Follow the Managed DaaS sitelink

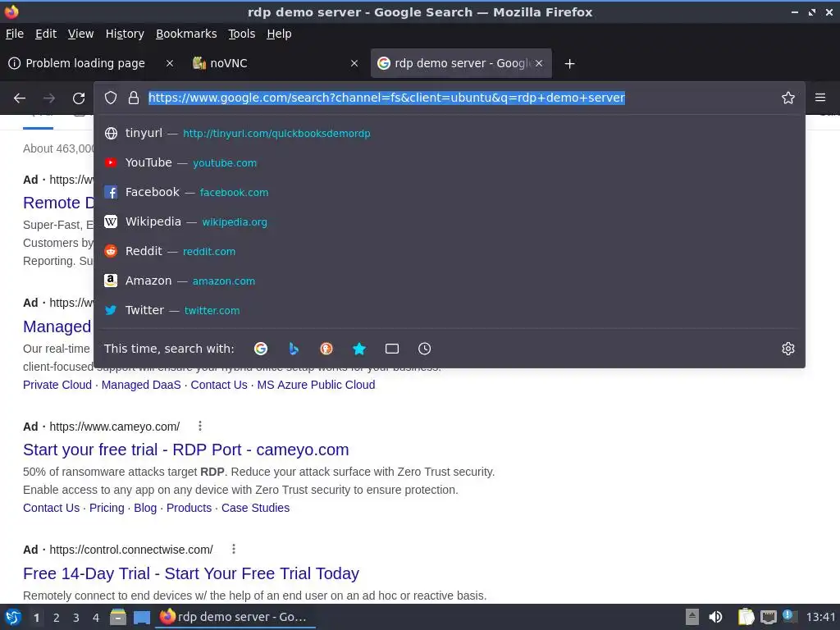pyautogui.click(x=141, y=385)
